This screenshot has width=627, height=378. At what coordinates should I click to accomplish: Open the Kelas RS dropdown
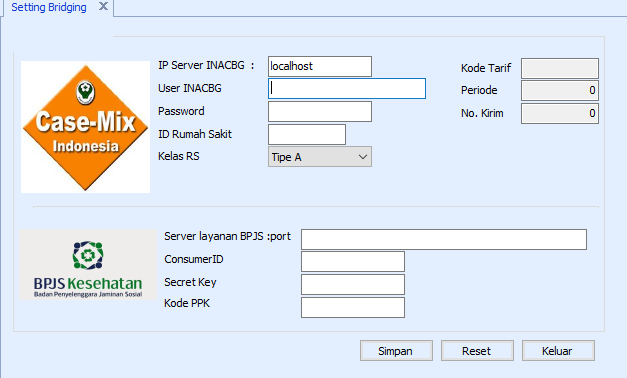click(x=319, y=157)
